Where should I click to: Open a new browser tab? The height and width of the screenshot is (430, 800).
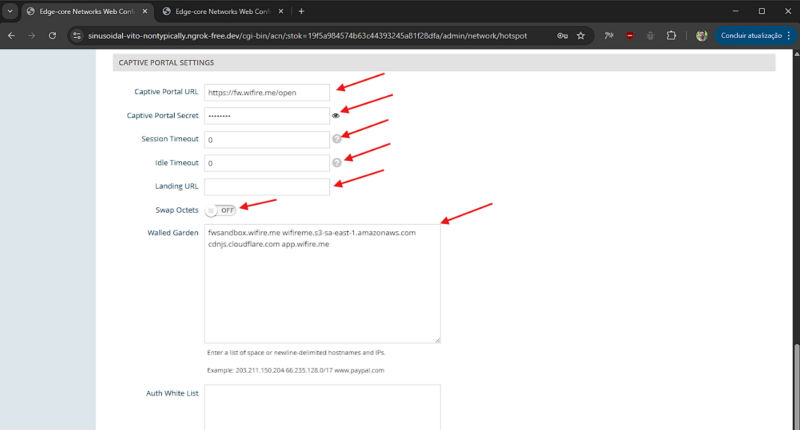point(301,11)
